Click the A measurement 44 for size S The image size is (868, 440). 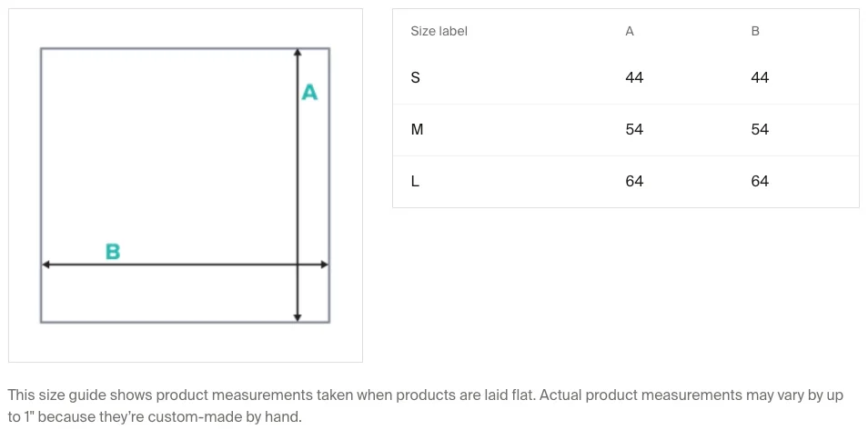634,78
